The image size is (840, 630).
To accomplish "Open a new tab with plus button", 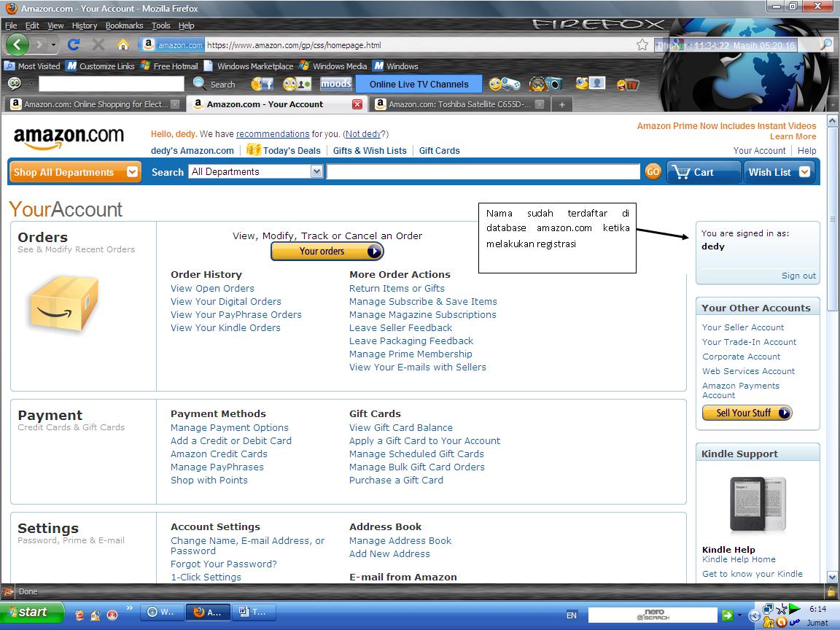I will coord(561,104).
